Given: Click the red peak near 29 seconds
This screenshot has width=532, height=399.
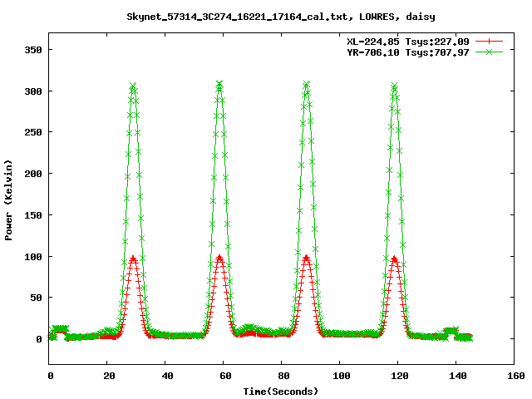Looking at the screenshot, I should coord(133,259).
